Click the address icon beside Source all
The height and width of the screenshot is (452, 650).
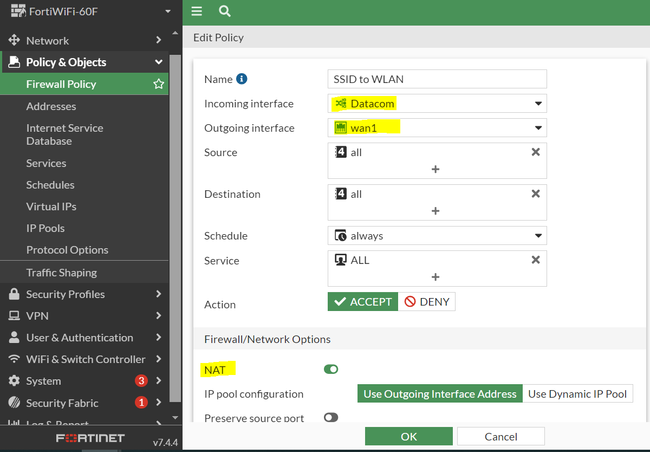(x=341, y=152)
